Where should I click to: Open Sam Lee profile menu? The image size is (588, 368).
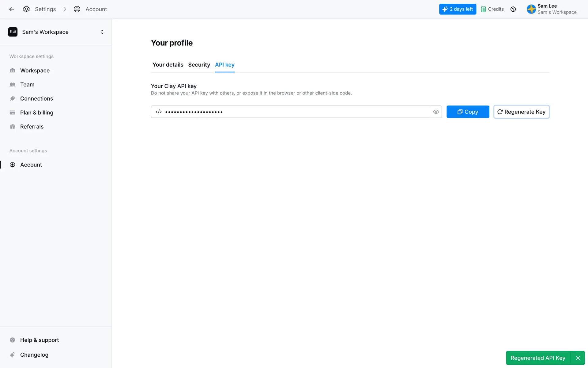[552, 9]
